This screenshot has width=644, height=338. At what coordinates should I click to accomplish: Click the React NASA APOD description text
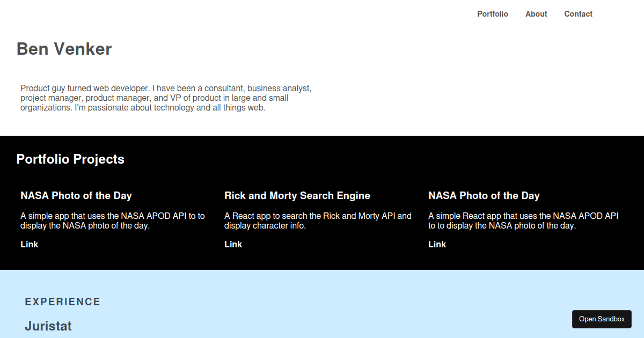click(x=523, y=221)
